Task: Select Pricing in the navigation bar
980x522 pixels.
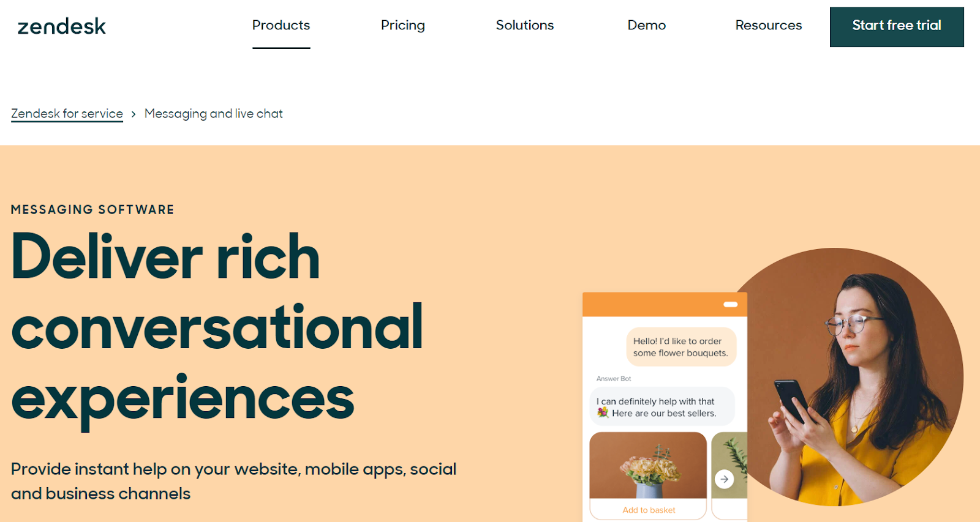Action: pyautogui.click(x=402, y=25)
